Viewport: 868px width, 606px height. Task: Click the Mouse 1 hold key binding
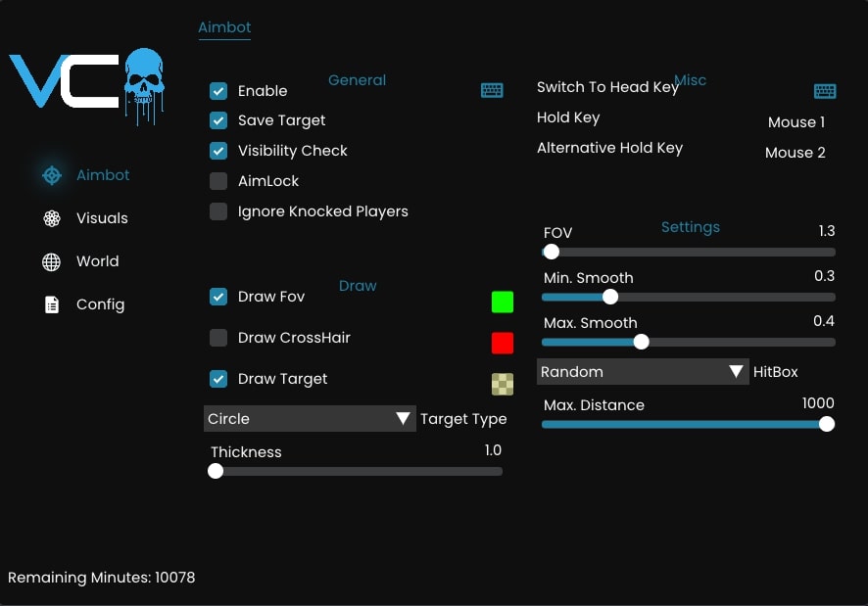coord(796,122)
